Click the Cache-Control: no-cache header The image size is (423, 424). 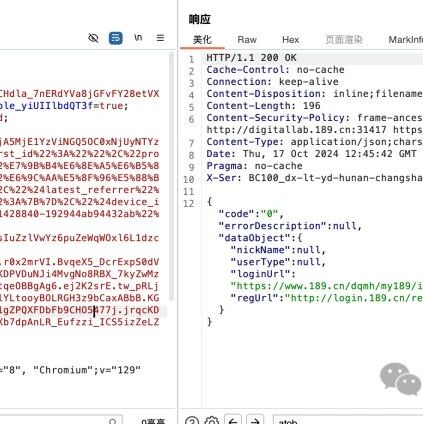point(275,70)
